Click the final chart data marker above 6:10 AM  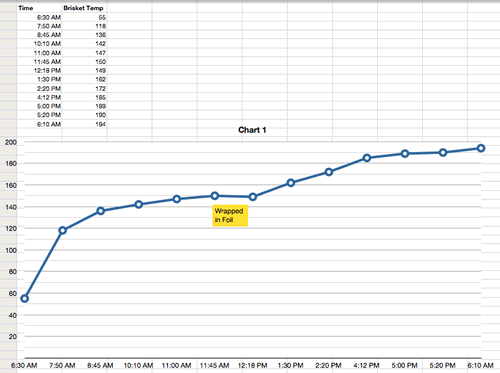[481, 148]
